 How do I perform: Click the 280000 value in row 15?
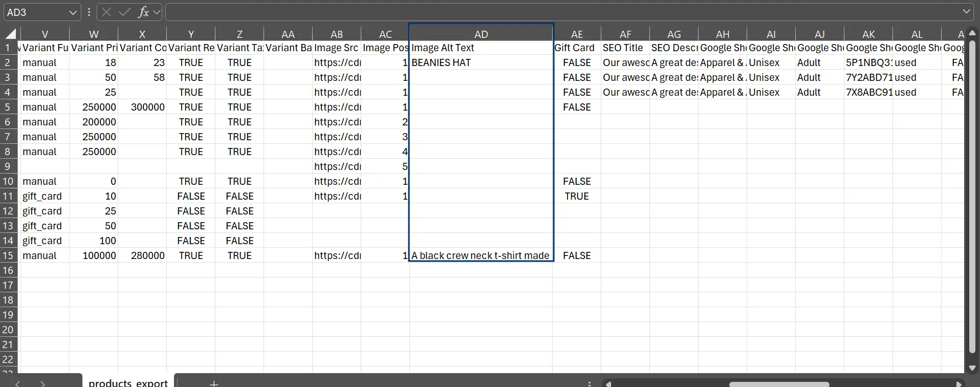point(142,255)
